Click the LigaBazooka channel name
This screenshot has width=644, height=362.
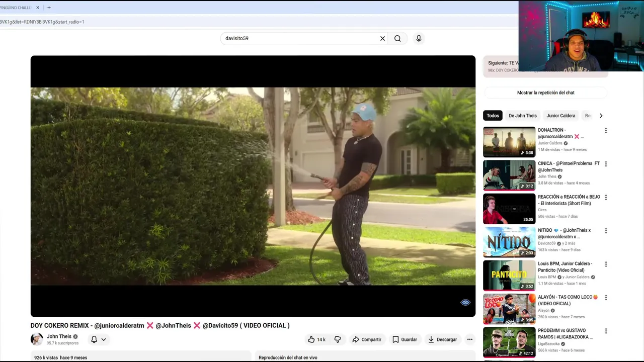pyautogui.click(x=548, y=344)
